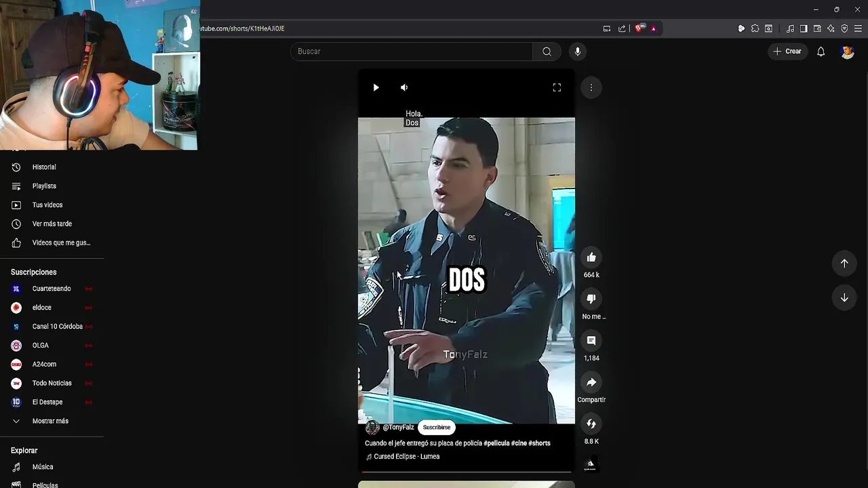Click the Hola. Dos caption overlay
Screen dimensions: 868x488
pyautogui.click(x=414, y=119)
